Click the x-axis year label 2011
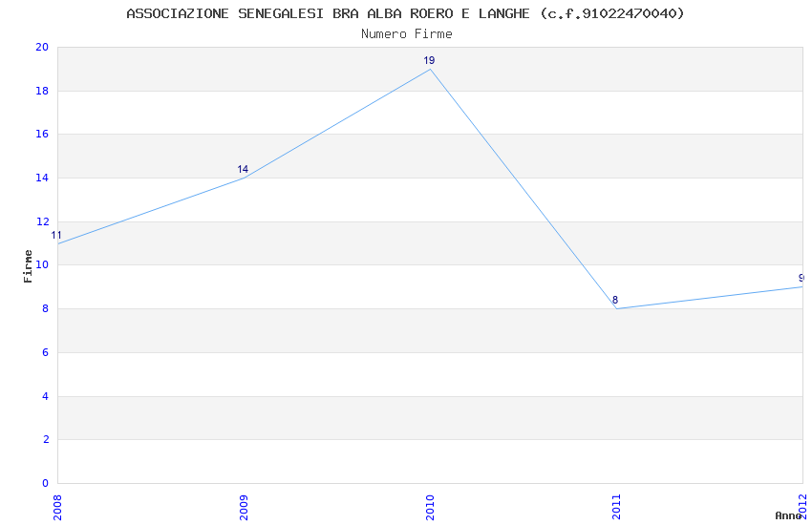Image resolution: width=812 pixels, height=525 pixels. [616, 507]
